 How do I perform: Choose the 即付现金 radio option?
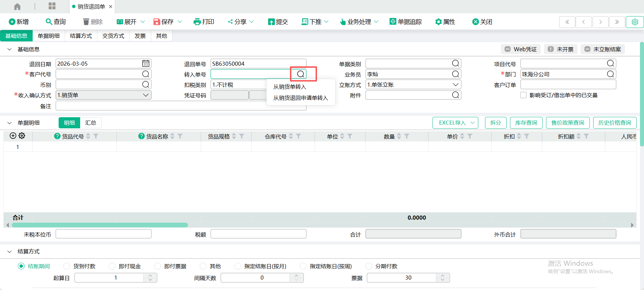[x=112, y=266]
